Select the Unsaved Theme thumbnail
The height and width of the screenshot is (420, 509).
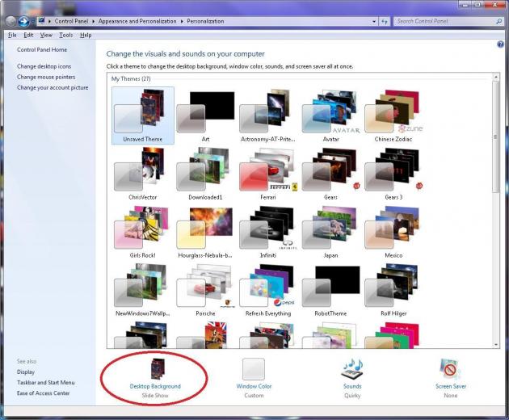click(x=142, y=115)
